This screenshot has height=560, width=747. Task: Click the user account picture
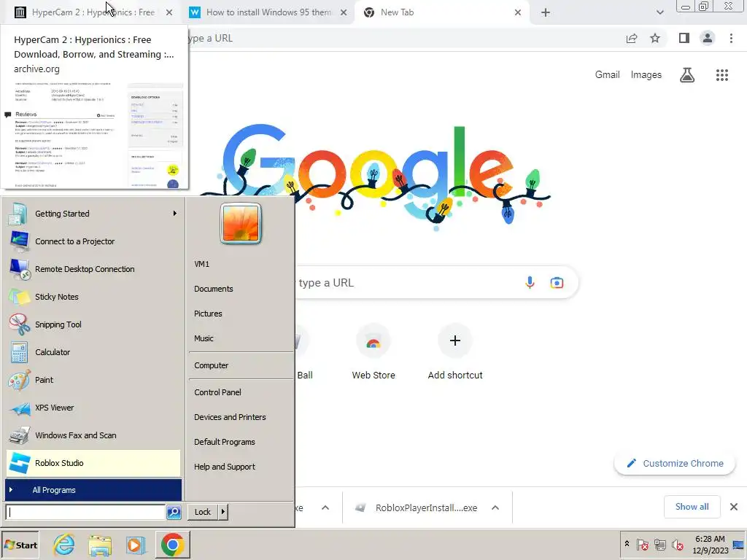pos(241,223)
